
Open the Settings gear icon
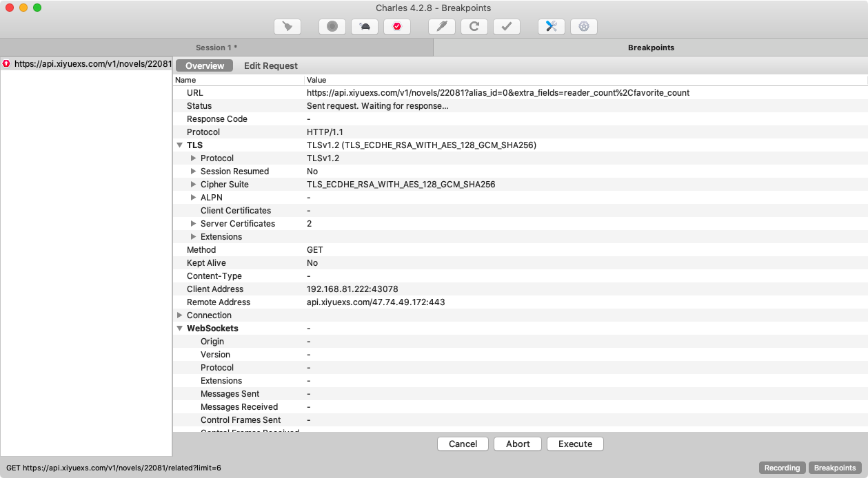tap(584, 26)
